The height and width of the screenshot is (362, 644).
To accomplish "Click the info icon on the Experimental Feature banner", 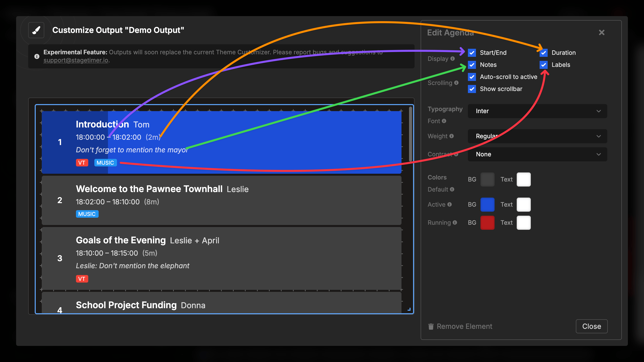I will [37, 56].
